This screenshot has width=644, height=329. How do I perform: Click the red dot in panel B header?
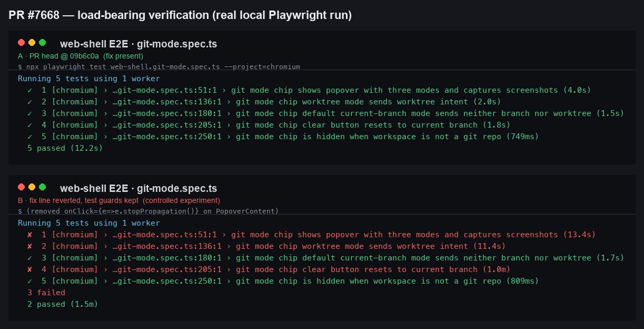click(22, 187)
